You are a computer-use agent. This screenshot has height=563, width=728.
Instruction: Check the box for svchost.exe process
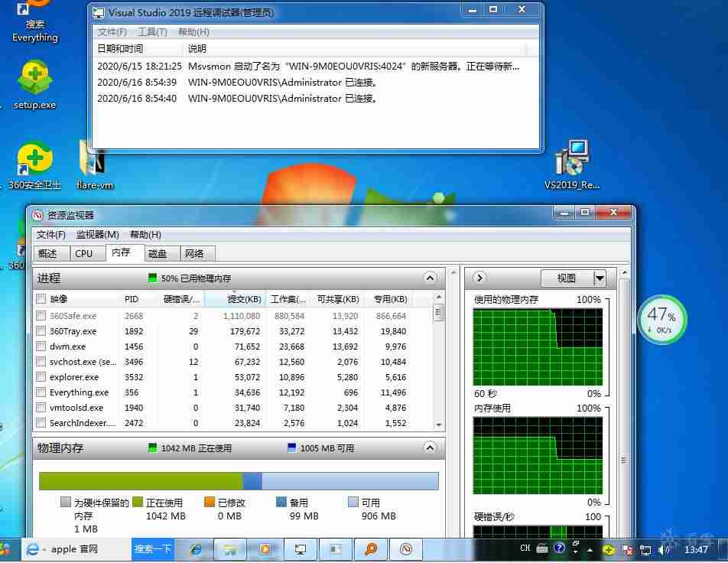[41, 362]
